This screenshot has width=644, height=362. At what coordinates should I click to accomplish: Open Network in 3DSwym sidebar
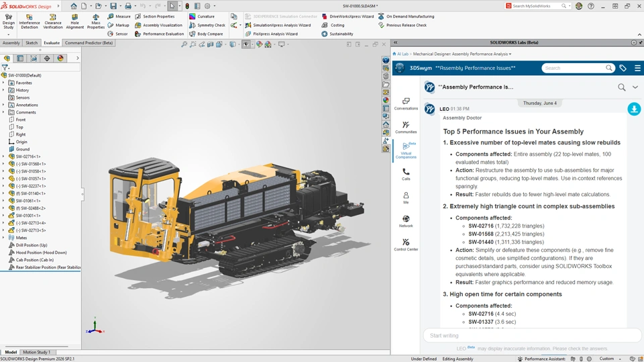(x=406, y=222)
